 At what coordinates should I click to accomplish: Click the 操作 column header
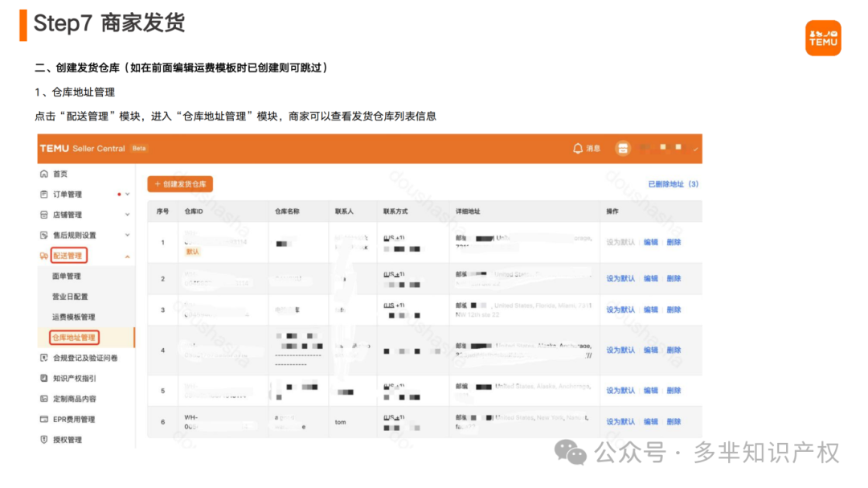(x=612, y=211)
